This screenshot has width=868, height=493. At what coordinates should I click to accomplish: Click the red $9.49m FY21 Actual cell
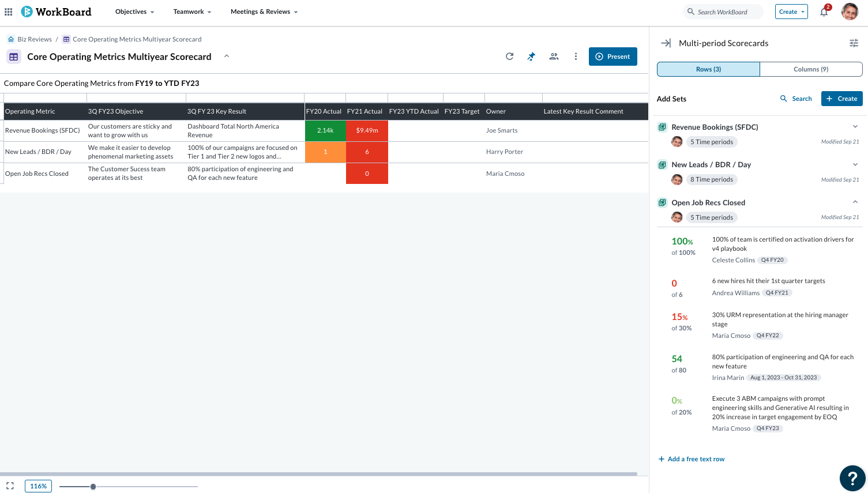367,130
